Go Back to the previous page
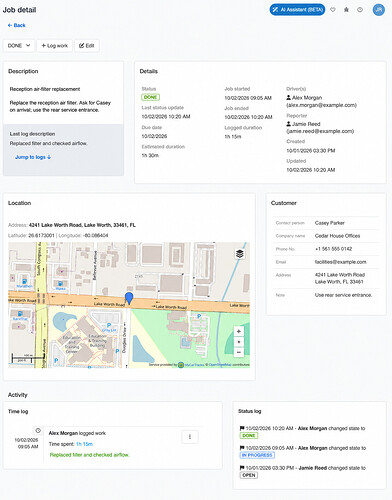This screenshot has height=500, width=392. coord(17,25)
